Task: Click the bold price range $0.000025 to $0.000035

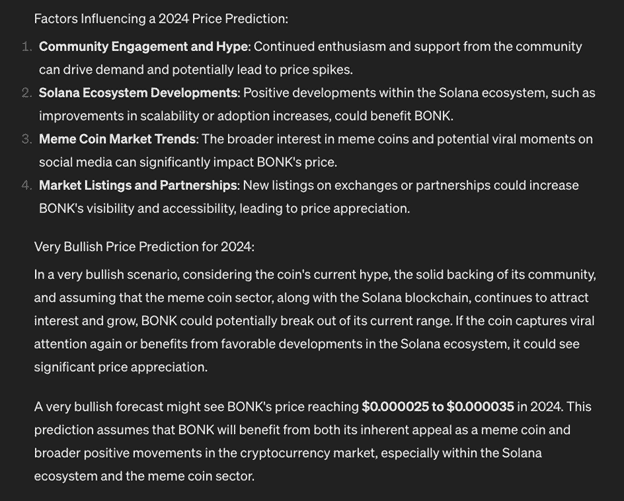Action: click(438, 407)
